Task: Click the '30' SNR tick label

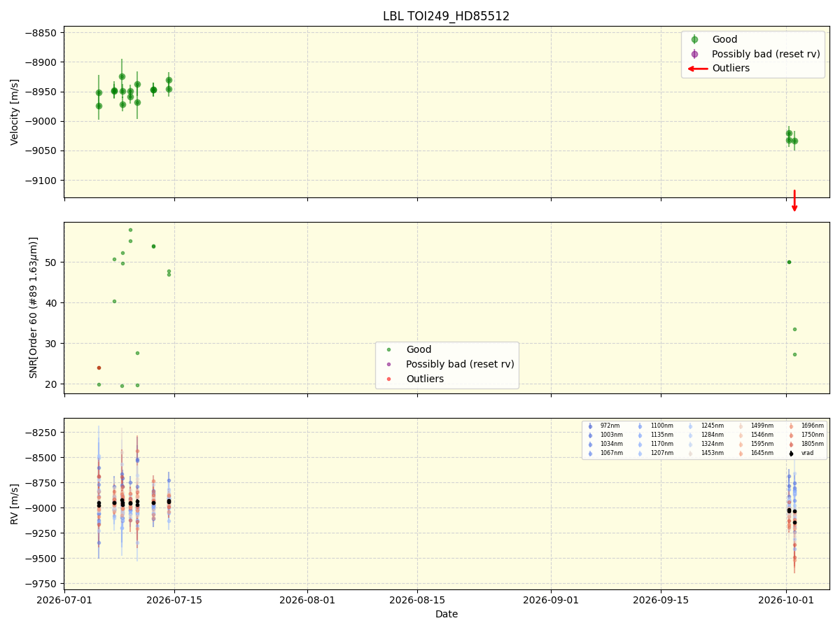Action: pos(52,344)
